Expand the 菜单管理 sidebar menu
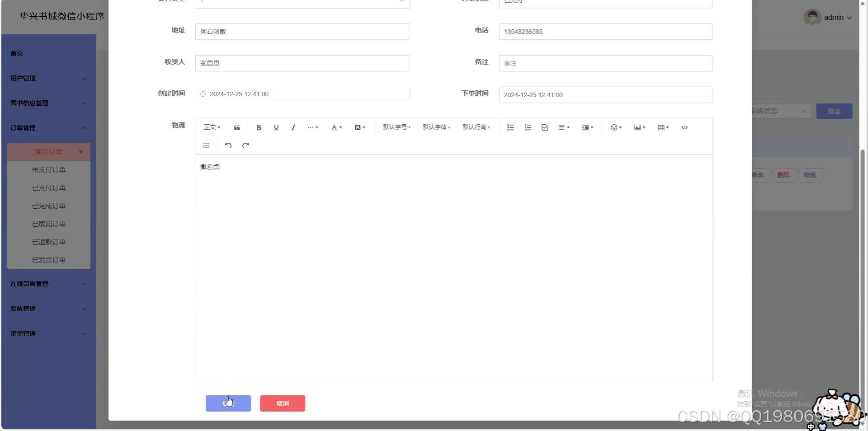Screen dimensions: 868x431 click(x=49, y=333)
